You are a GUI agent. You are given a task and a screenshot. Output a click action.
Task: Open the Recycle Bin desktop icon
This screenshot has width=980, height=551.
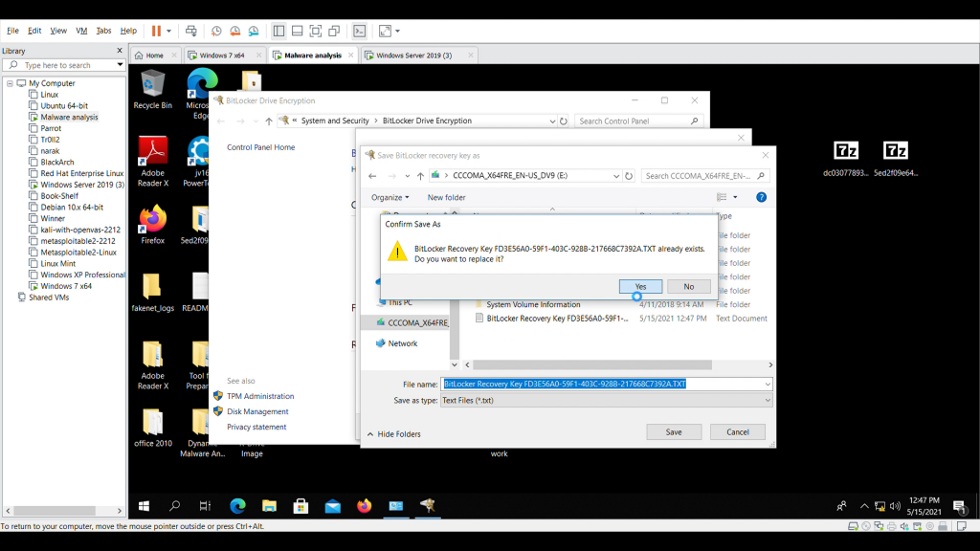152,90
